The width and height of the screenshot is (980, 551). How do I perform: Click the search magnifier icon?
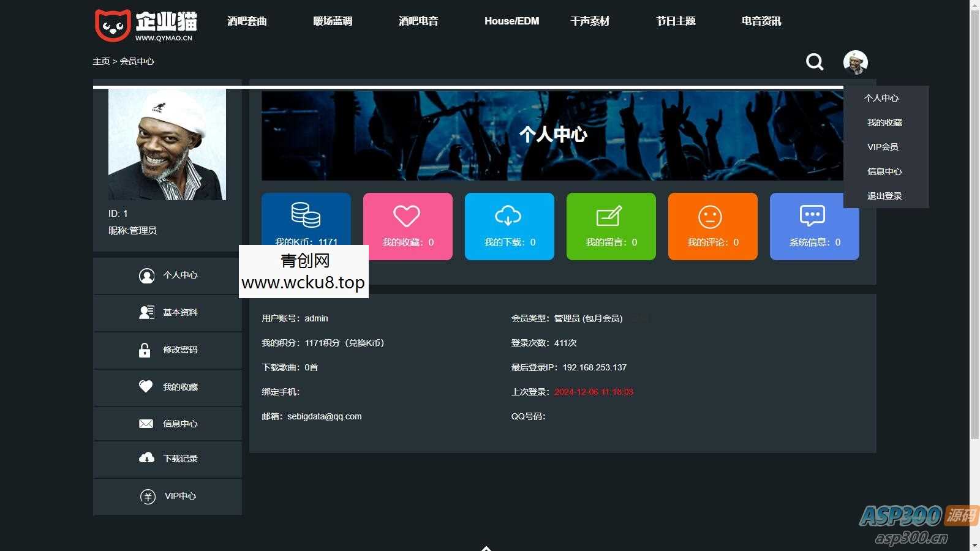814,62
